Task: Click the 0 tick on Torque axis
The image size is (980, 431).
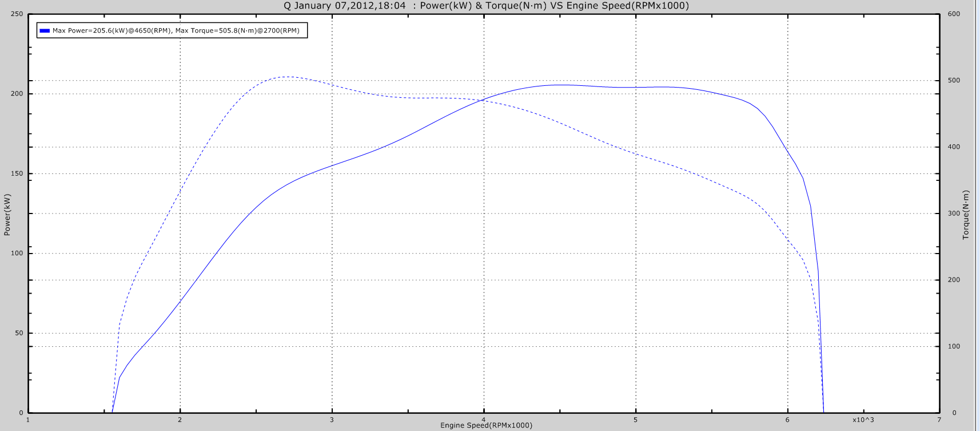Action: [x=954, y=413]
